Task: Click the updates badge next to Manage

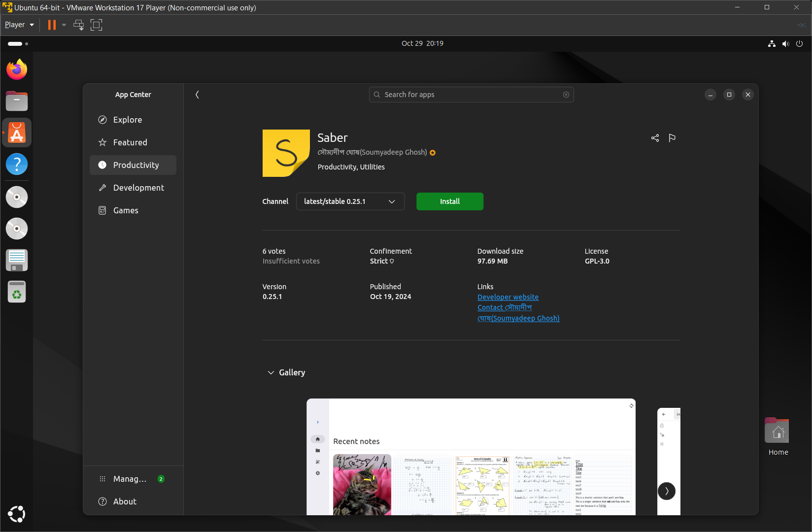Action: (161, 479)
